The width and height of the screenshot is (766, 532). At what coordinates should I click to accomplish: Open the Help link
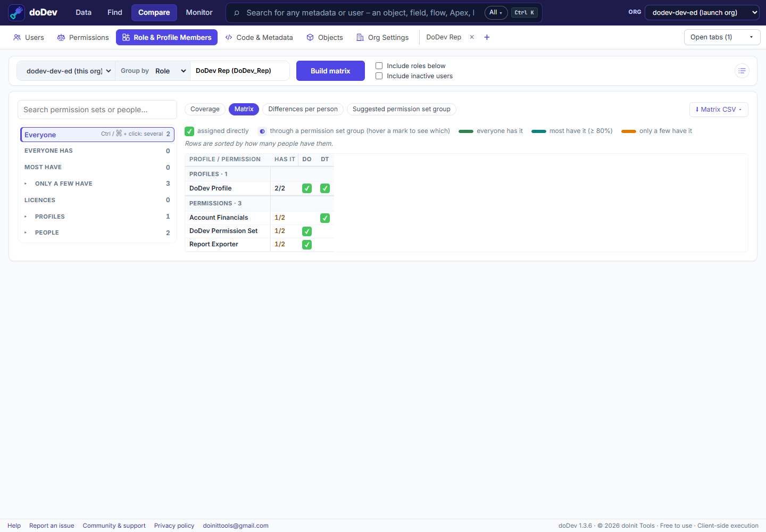click(14, 526)
